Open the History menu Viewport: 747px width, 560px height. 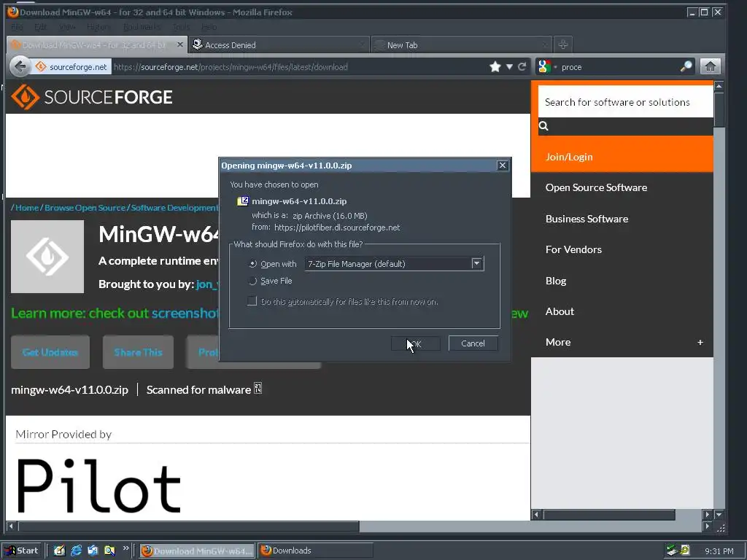tap(99, 27)
